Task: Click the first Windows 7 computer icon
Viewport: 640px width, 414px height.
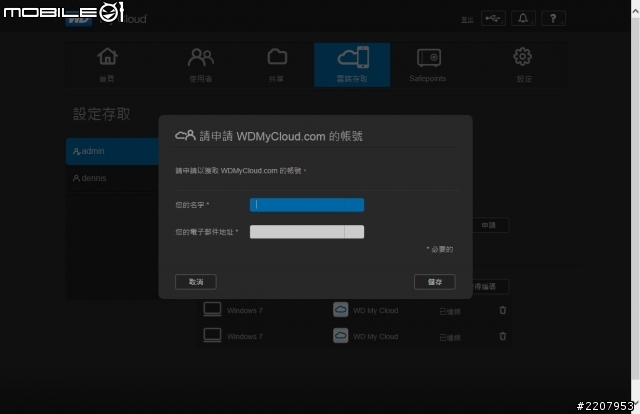Action: click(x=212, y=309)
